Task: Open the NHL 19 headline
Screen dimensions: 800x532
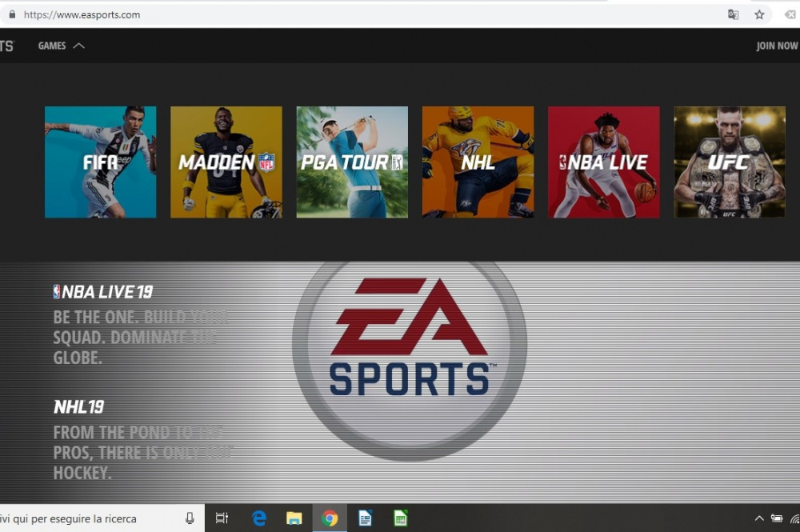Action: [78, 406]
